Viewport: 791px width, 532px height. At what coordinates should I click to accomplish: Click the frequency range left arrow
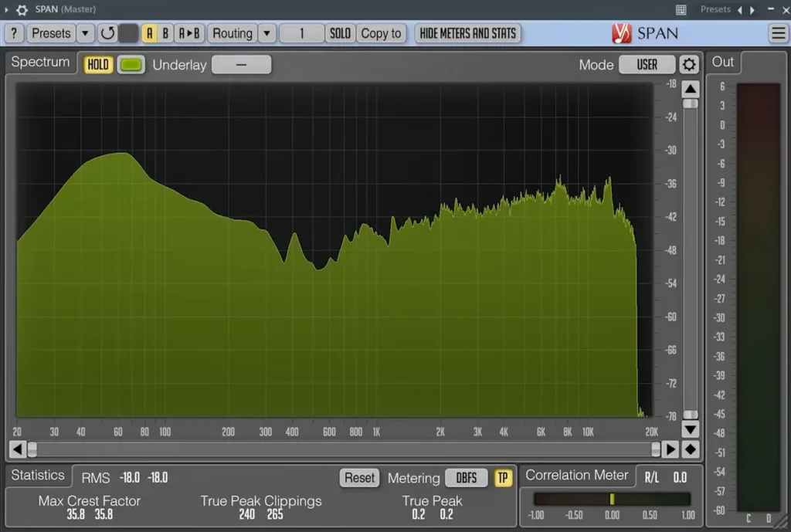pyautogui.click(x=18, y=449)
